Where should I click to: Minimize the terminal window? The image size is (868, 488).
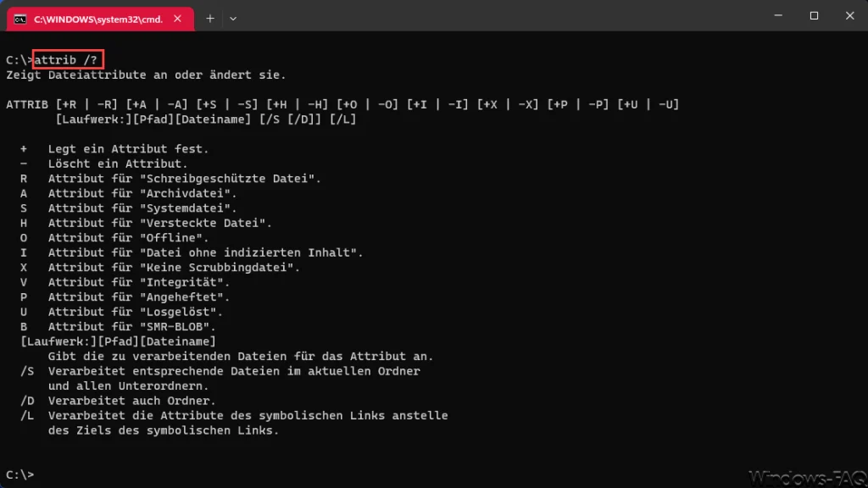(778, 15)
